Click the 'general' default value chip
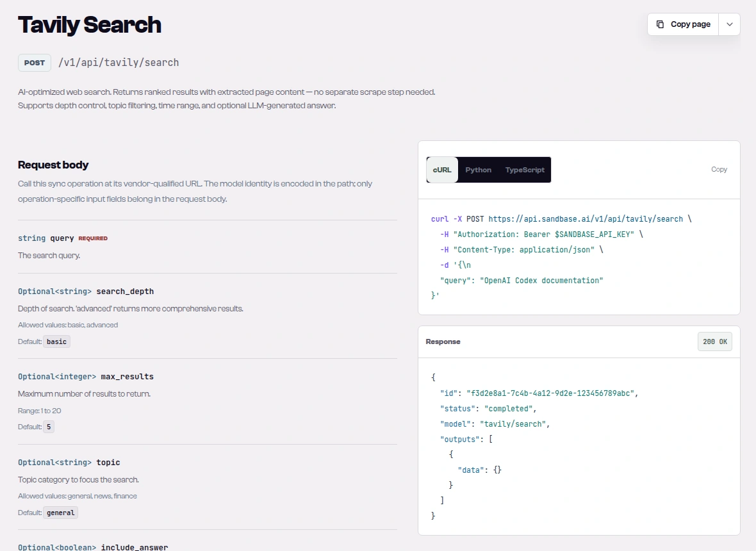The height and width of the screenshot is (551, 756). click(60, 513)
